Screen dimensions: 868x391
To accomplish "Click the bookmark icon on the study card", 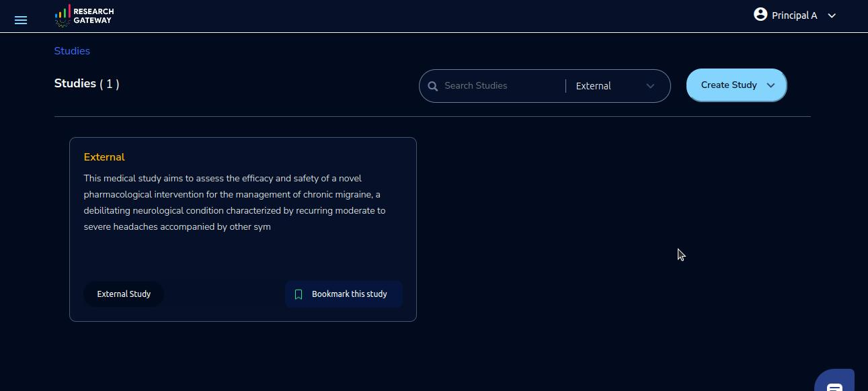I will tap(299, 294).
